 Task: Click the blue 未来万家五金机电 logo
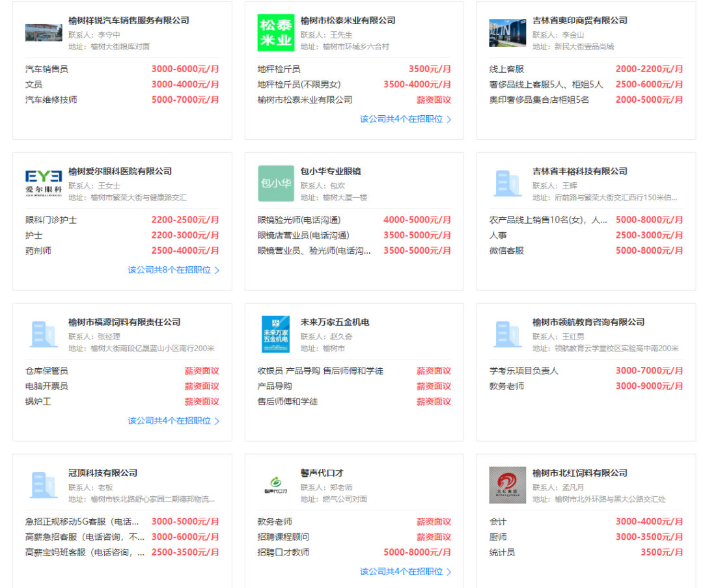pos(276,334)
